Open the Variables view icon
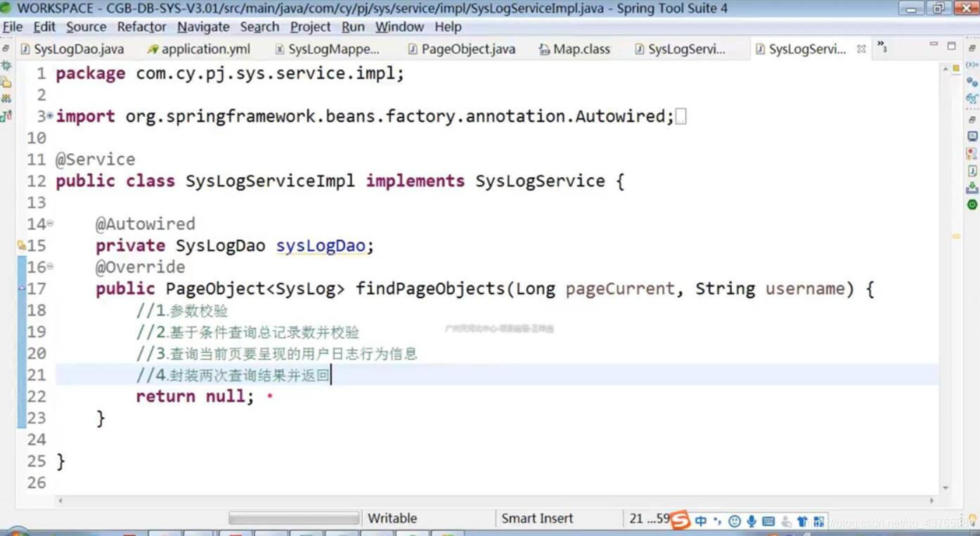 [x=972, y=65]
